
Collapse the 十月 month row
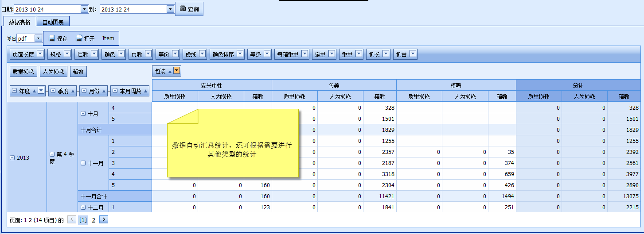click(x=83, y=113)
